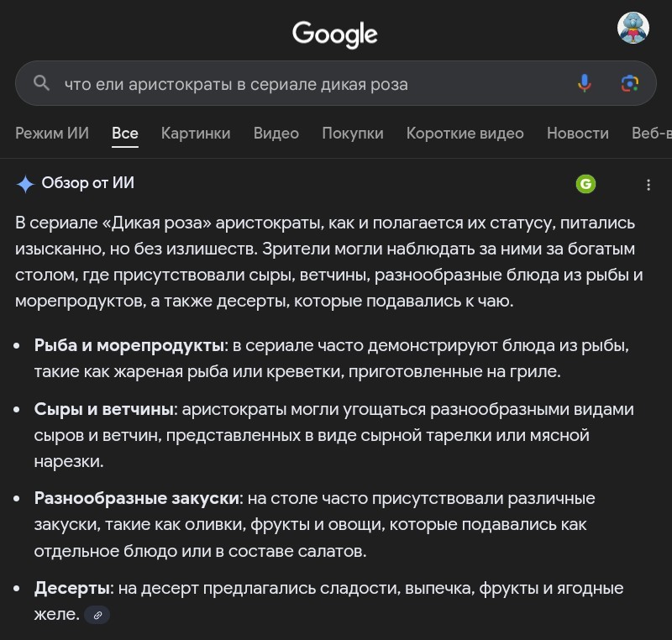This screenshot has width=672, height=640.
Task: Open the AI overview three-dot menu
Action: pyautogui.click(x=648, y=185)
